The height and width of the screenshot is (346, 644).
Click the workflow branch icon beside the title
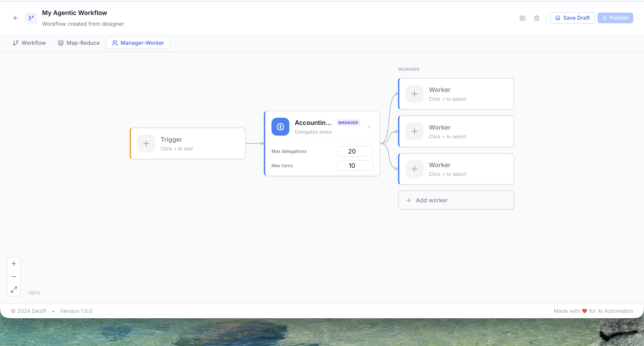coord(31,18)
